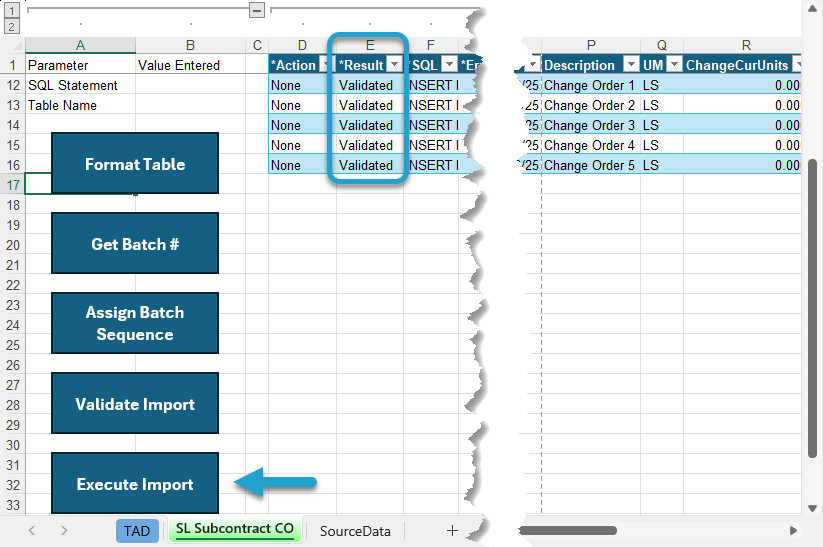
Task: Select row 17 header
Action: (x=13, y=185)
